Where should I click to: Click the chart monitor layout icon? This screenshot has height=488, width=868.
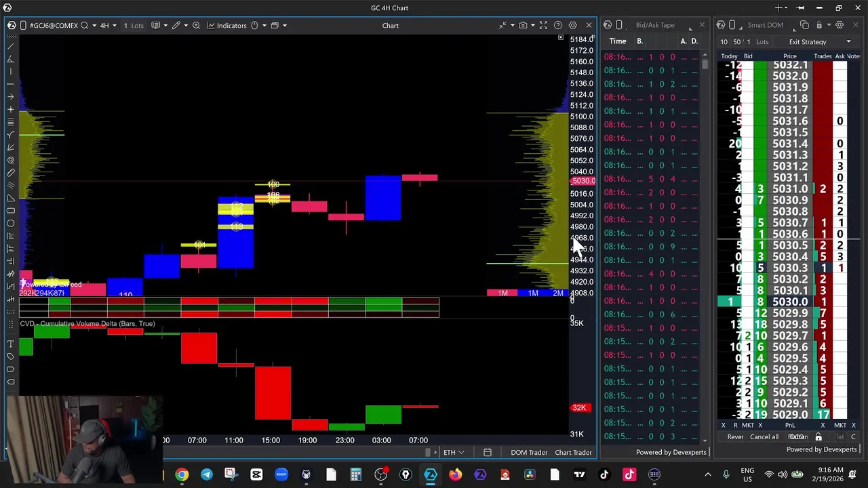(155, 26)
